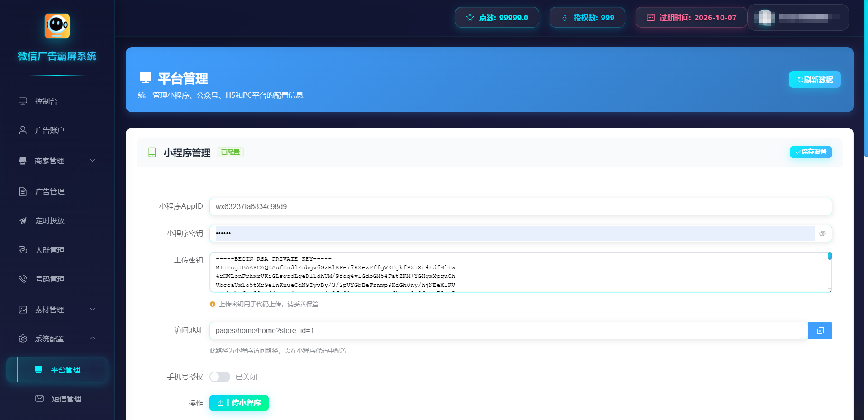Expand the 商家管理 submenu
This screenshot has width=868, height=420.
[92, 161]
